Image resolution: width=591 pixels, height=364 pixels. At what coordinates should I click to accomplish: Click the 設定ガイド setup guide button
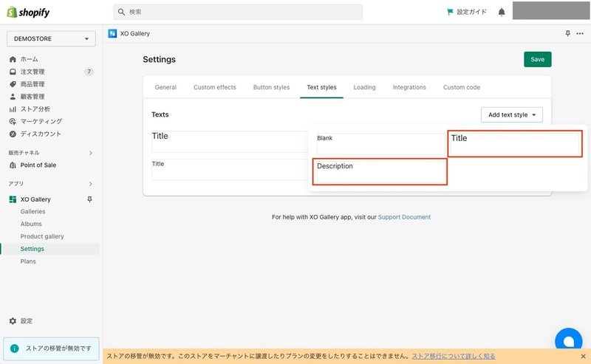pyautogui.click(x=467, y=12)
